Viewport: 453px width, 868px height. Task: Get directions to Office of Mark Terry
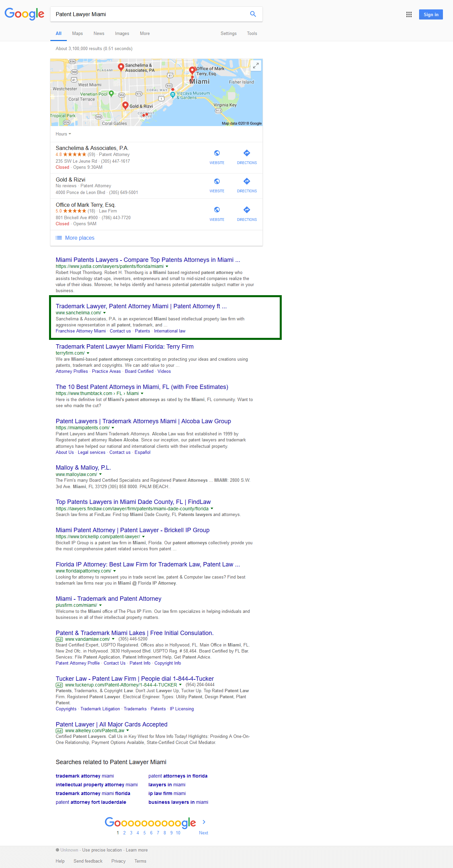[x=247, y=209]
